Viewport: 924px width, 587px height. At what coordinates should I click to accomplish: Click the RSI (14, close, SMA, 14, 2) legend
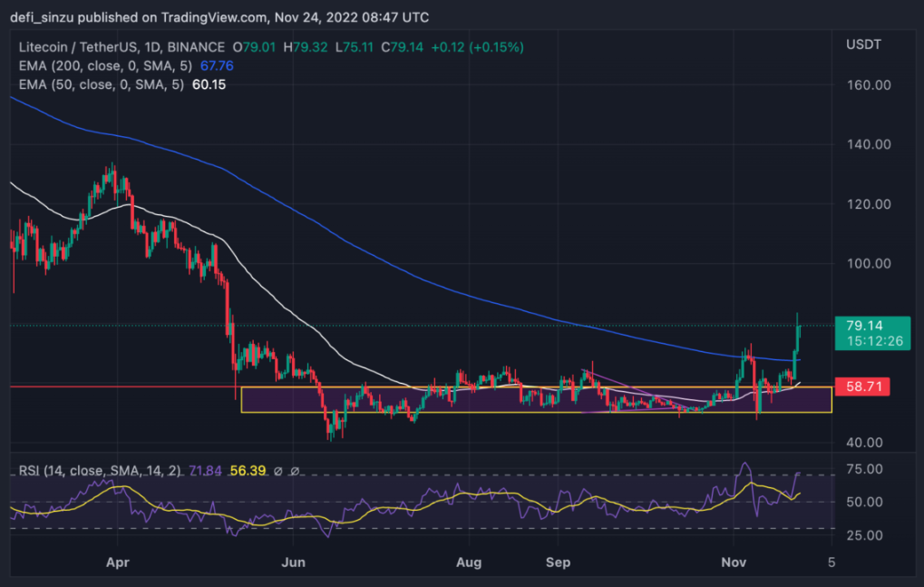pos(100,471)
